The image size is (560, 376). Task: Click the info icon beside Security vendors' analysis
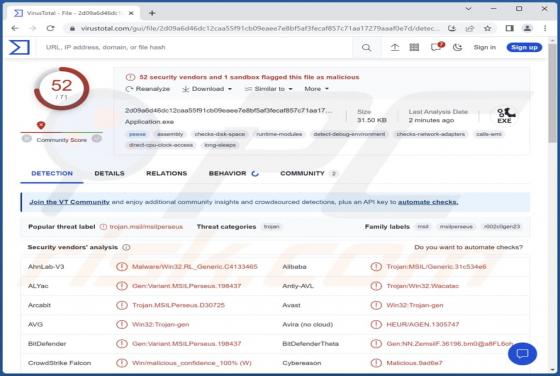pyautogui.click(x=126, y=247)
